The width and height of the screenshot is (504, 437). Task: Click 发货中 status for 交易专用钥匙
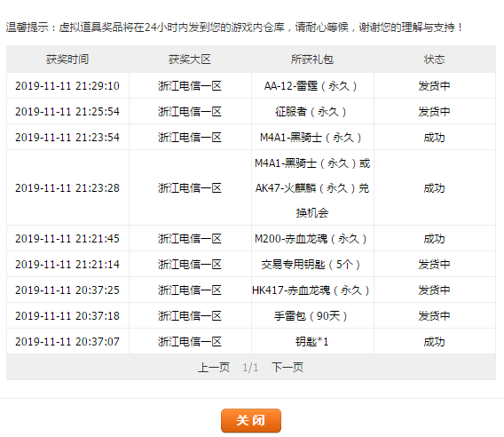[434, 264]
